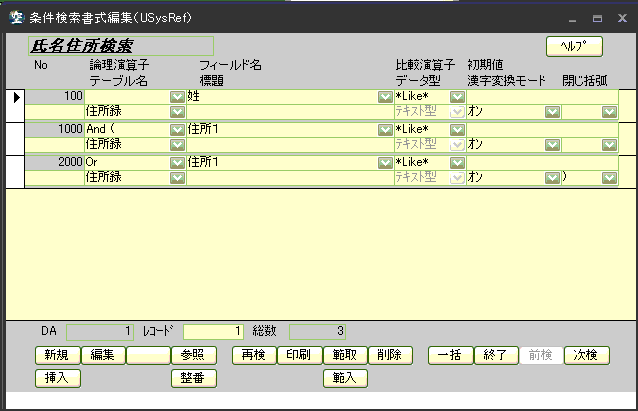The width and height of the screenshot is (638, 411).
Task: Click the 削除 (Delete) button
Action: coord(390,355)
